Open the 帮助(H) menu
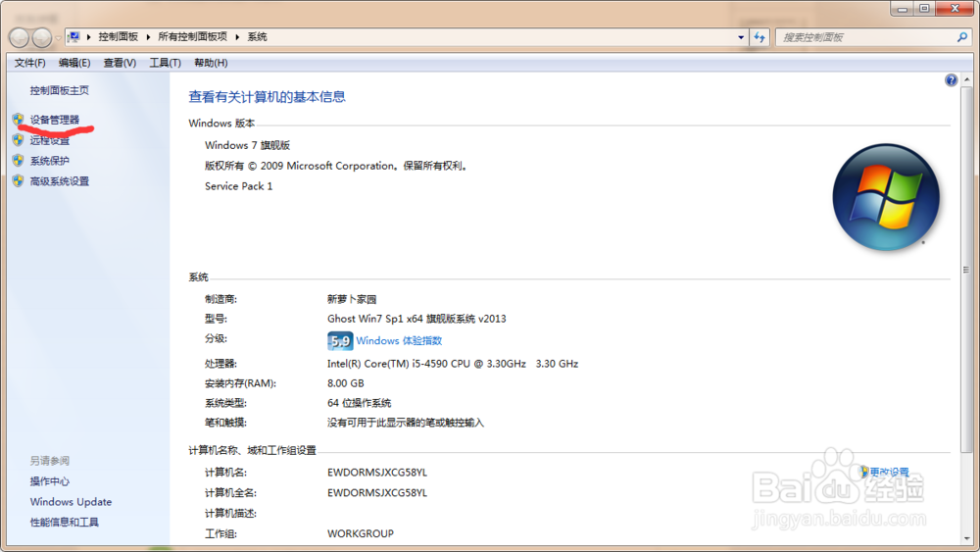 [211, 63]
